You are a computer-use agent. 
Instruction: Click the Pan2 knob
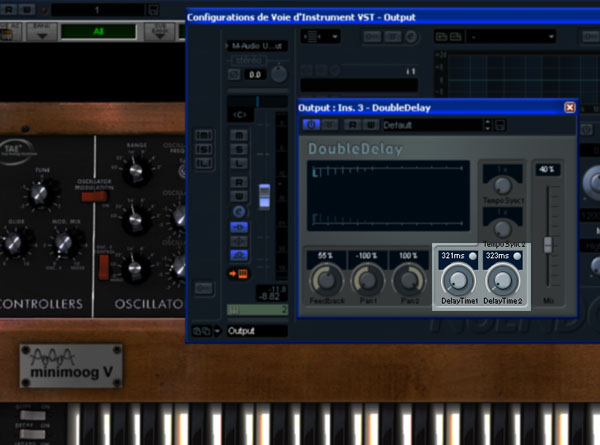[x=409, y=280]
